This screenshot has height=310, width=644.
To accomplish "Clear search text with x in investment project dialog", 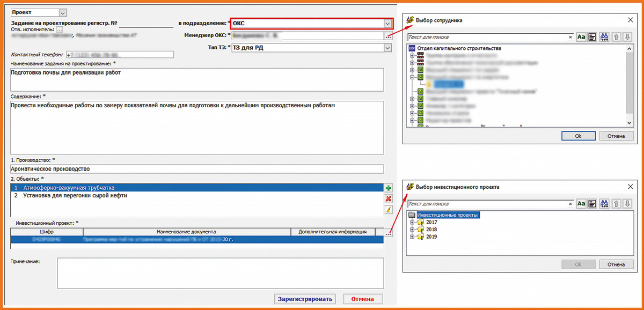I will pyautogui.click(x=570, y=204).
